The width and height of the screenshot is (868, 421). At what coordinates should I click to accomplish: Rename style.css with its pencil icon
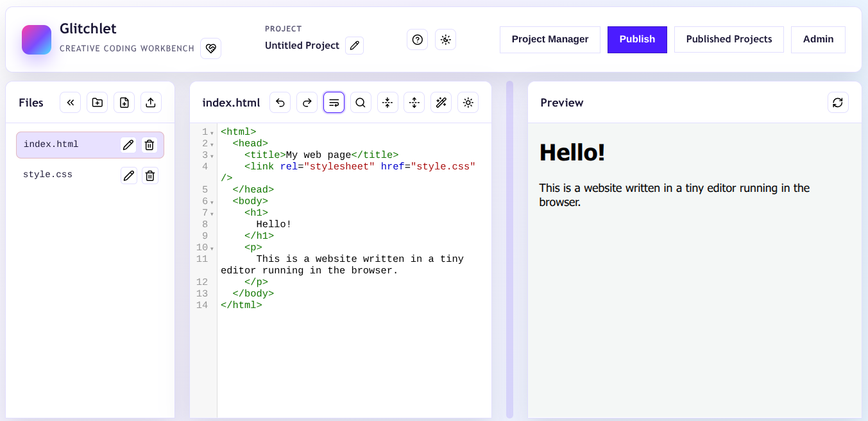click(x=129, y=175)
